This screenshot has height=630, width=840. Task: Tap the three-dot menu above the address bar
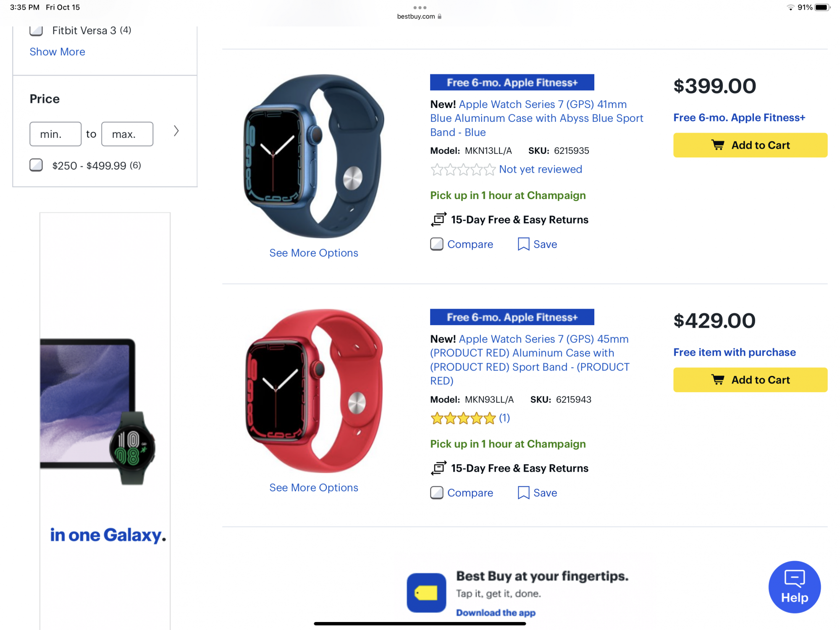[420, 8]
